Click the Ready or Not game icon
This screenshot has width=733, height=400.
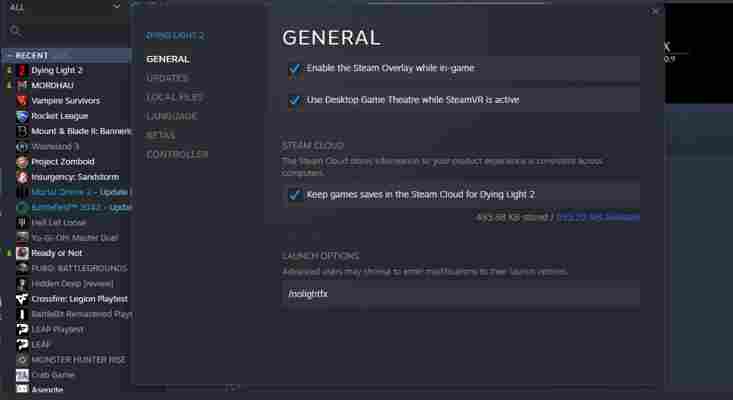[22, 253]
